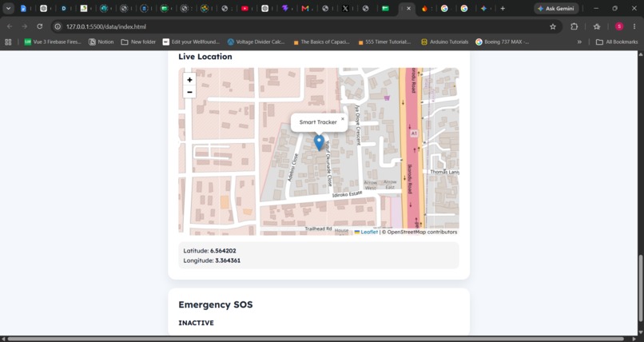This screenshot has height=342, width=644.
Task: Open the Notion bookmark
Action: click(101, 42)
